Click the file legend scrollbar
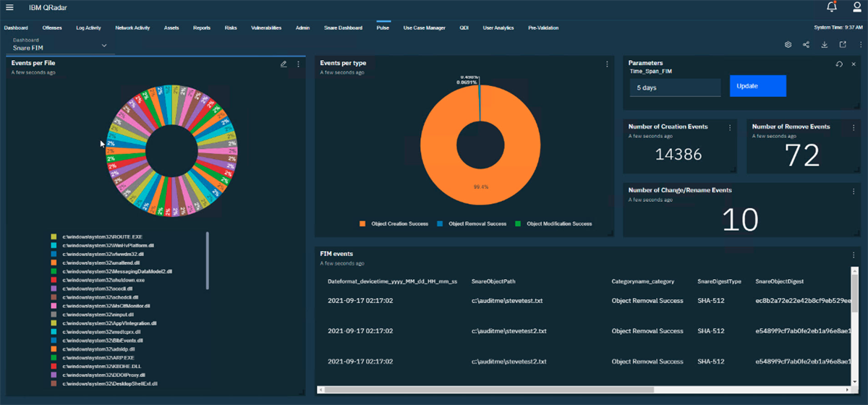The height and width of the screenshot is (405, 868). 208,259
